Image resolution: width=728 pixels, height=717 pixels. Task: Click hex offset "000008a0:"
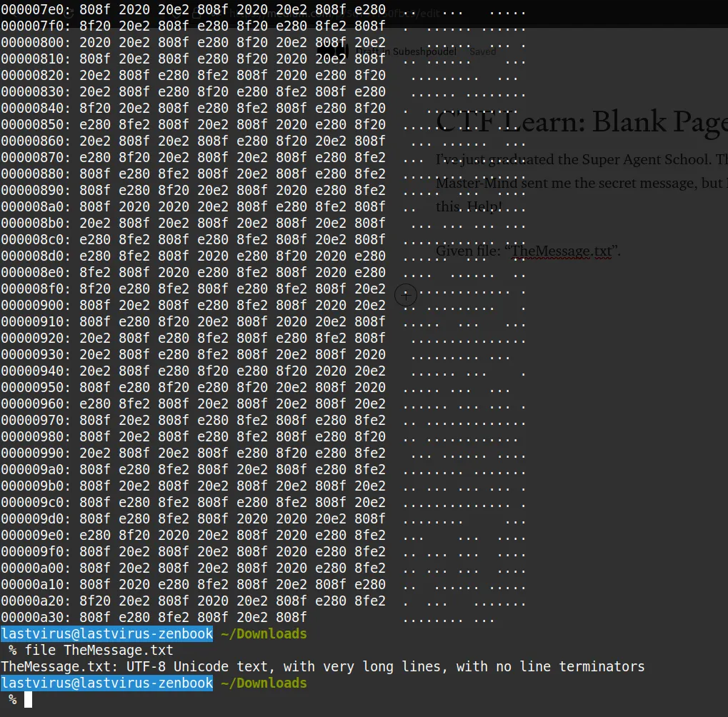(x=36, y=206)
